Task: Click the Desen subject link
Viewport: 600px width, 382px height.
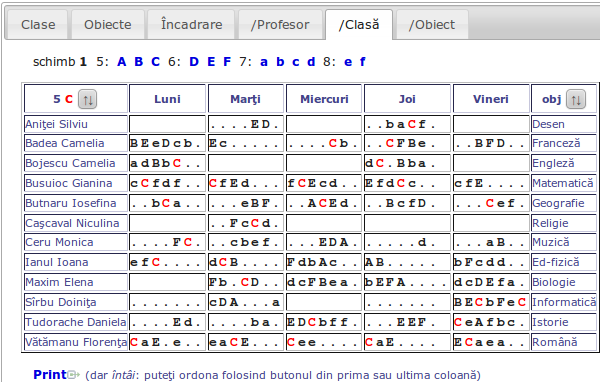Action: coord(548,124)
